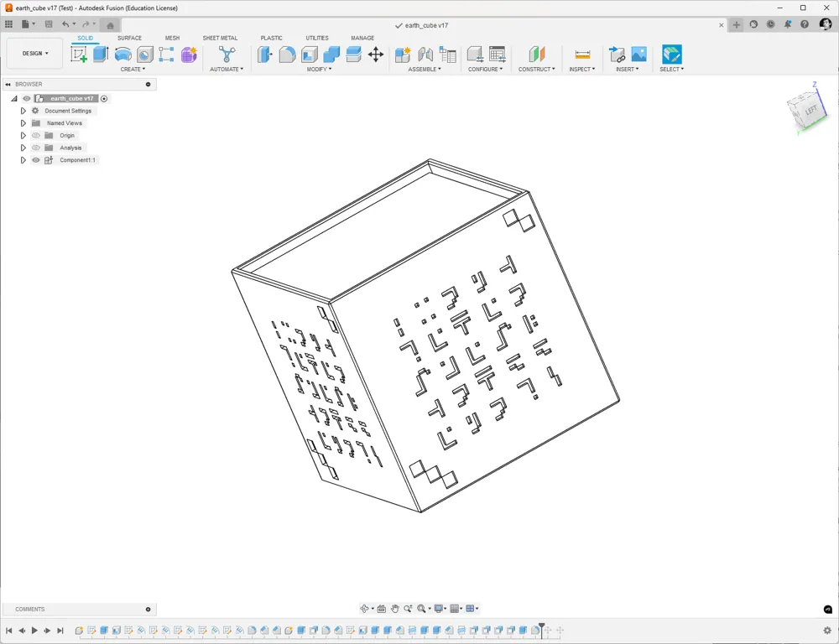Expand the Named Views folder
The image size is (839, 644).
point(23,123)
